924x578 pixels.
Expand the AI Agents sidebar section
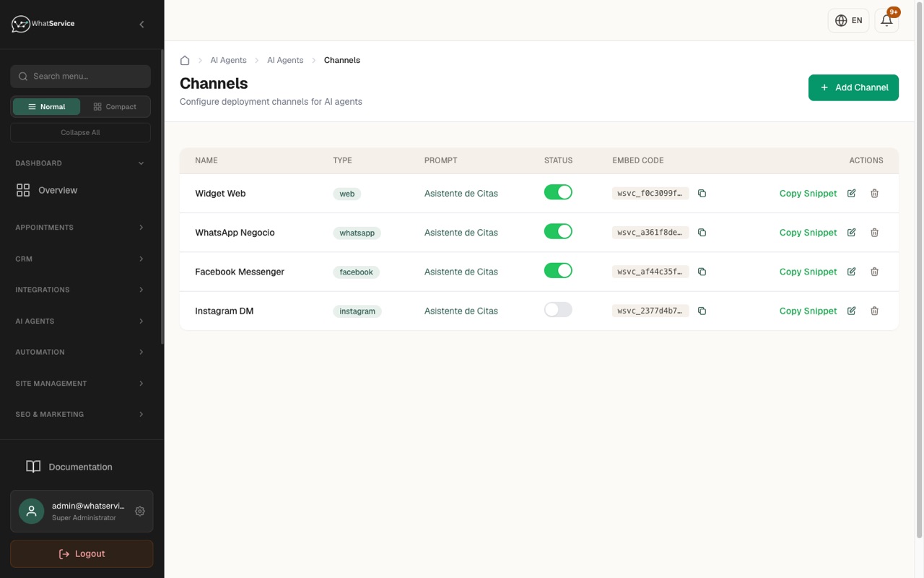point(80,321)
